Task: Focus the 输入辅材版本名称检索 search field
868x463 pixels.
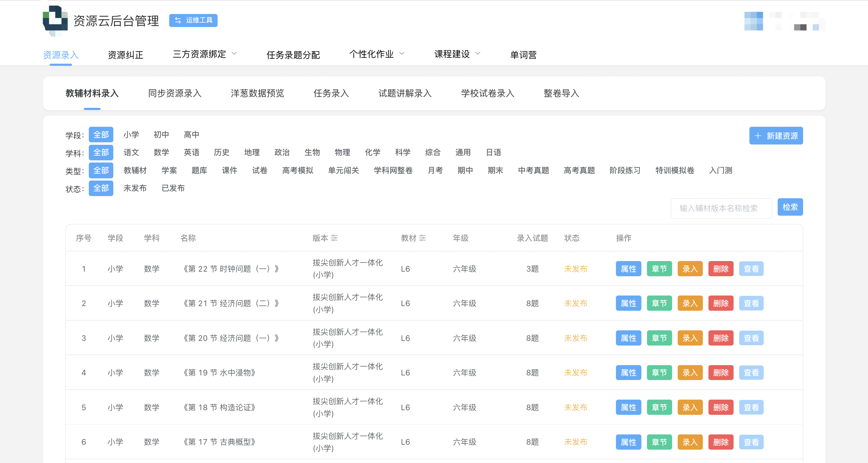Action: tap(721, 208)
